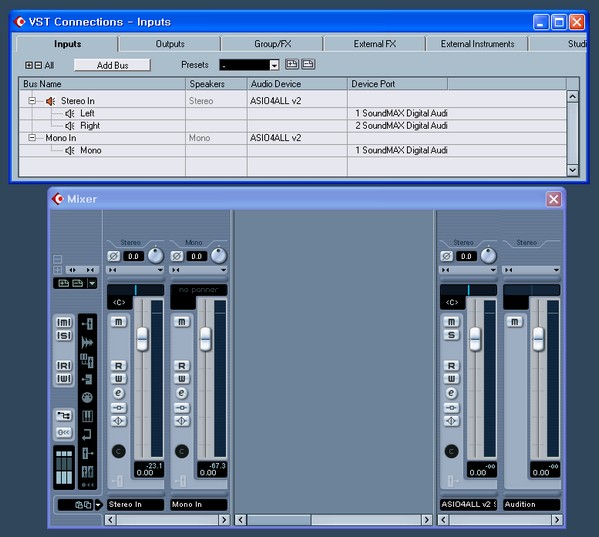Click instrument keyboard icon in Mixer common panel

click(87, 416)
